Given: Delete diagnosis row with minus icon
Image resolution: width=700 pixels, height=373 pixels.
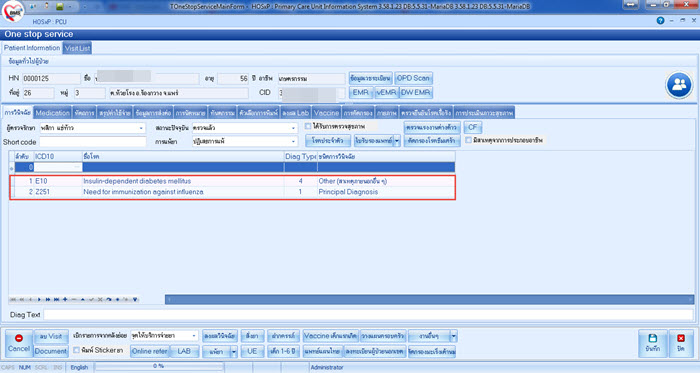Looking at the screenshot, I should coord(74,299).
